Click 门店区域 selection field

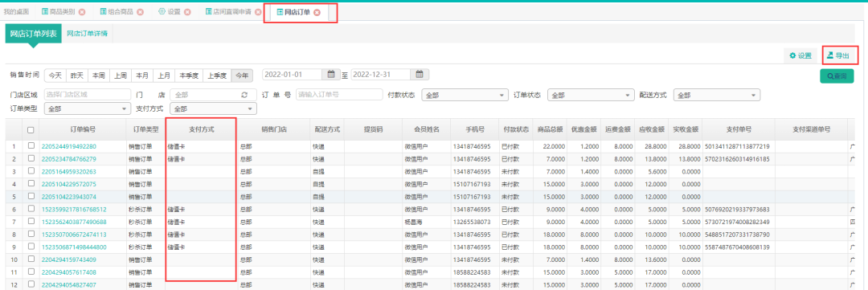87,95
